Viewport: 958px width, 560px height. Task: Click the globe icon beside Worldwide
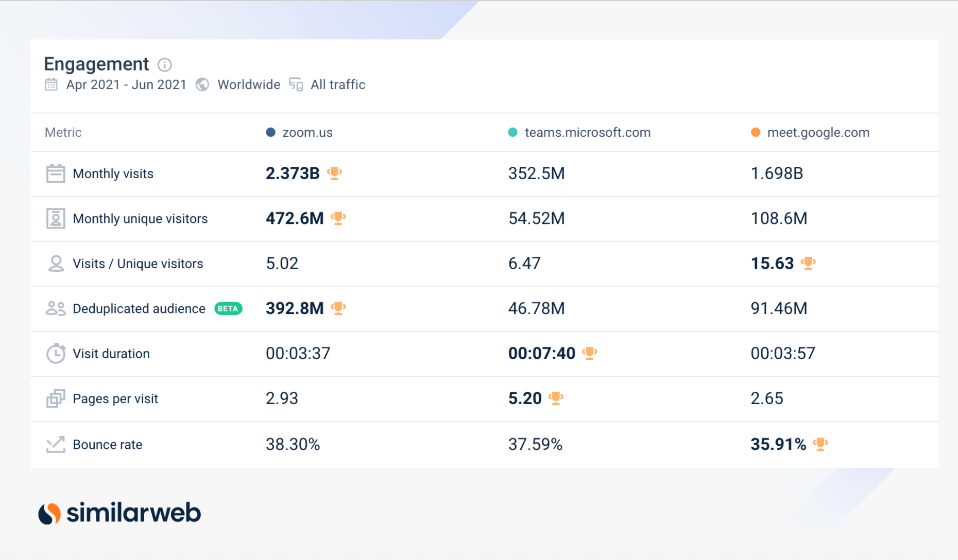[202, 84]
